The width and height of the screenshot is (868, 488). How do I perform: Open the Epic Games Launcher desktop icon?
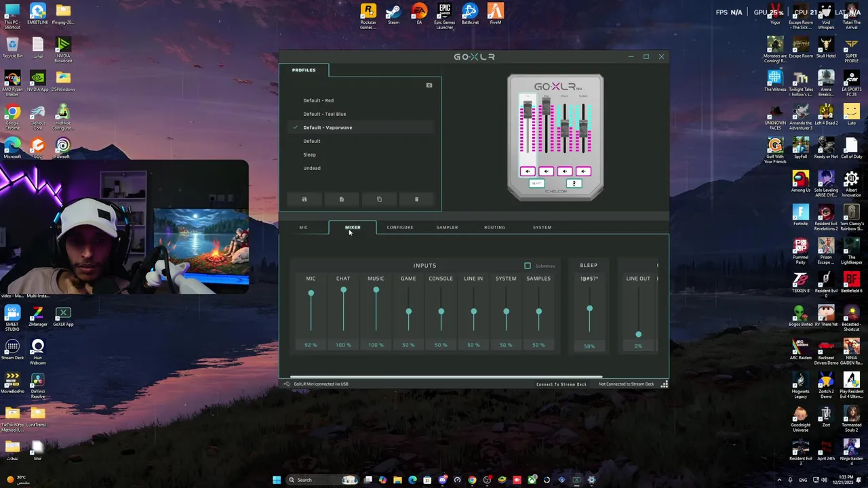coord(445,16)
